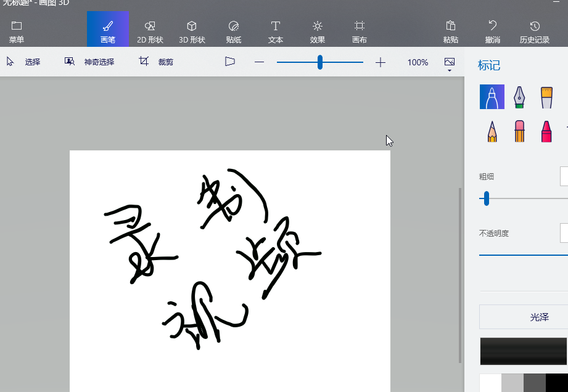The width and height of the screenshot is (568, 392).
Task: Activate the 神奇选择 magic select tool
Action: (90, 62)
